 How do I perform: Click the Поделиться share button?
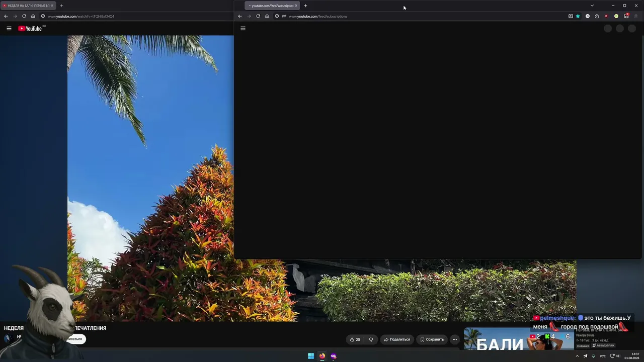pos(397,339)
